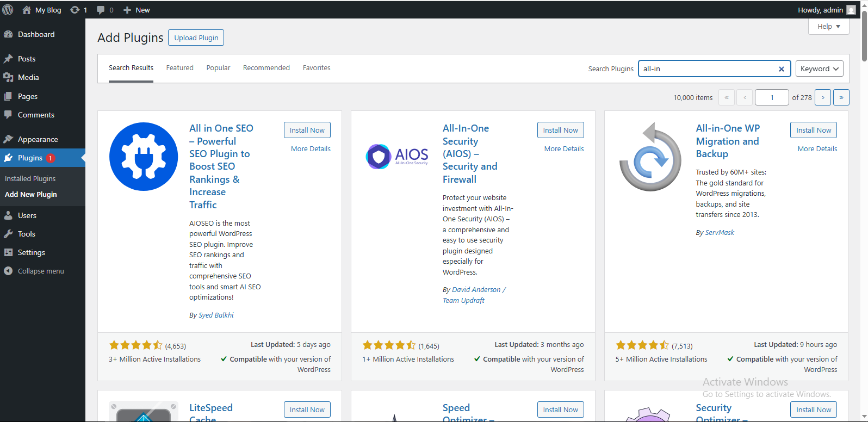
Task: Switch to the Favorites tab
Action: [317, 68]
